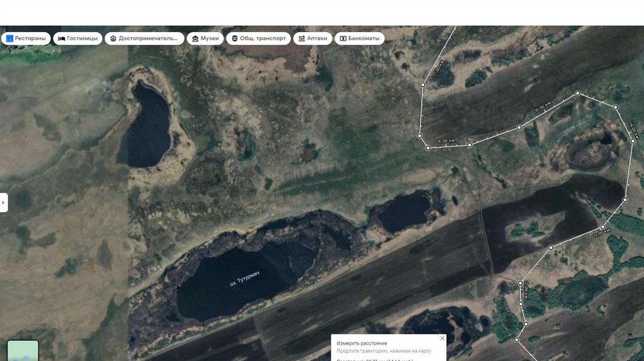
Task: Click the 15,00 км distance marker
Action: 542,107
